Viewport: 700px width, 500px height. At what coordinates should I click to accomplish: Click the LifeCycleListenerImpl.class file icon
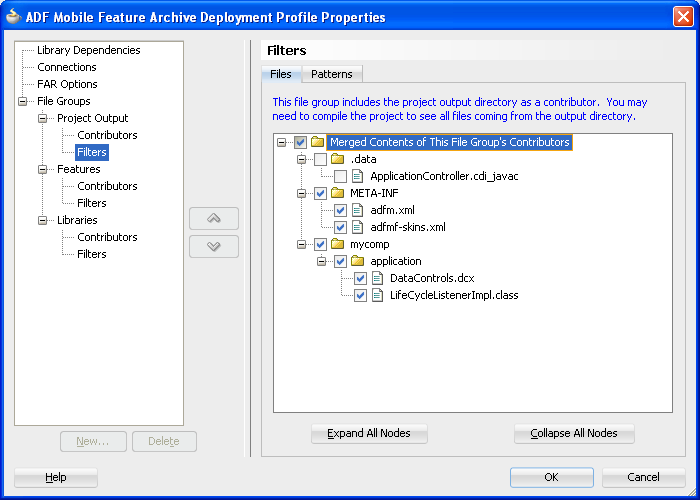pos(377,295)
